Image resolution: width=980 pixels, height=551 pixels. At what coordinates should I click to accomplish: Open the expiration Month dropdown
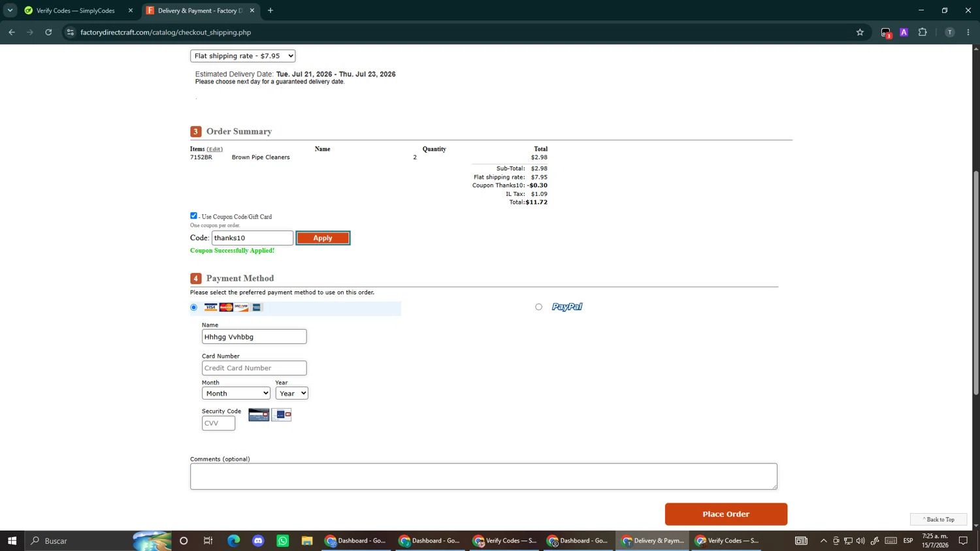point(236,394)
